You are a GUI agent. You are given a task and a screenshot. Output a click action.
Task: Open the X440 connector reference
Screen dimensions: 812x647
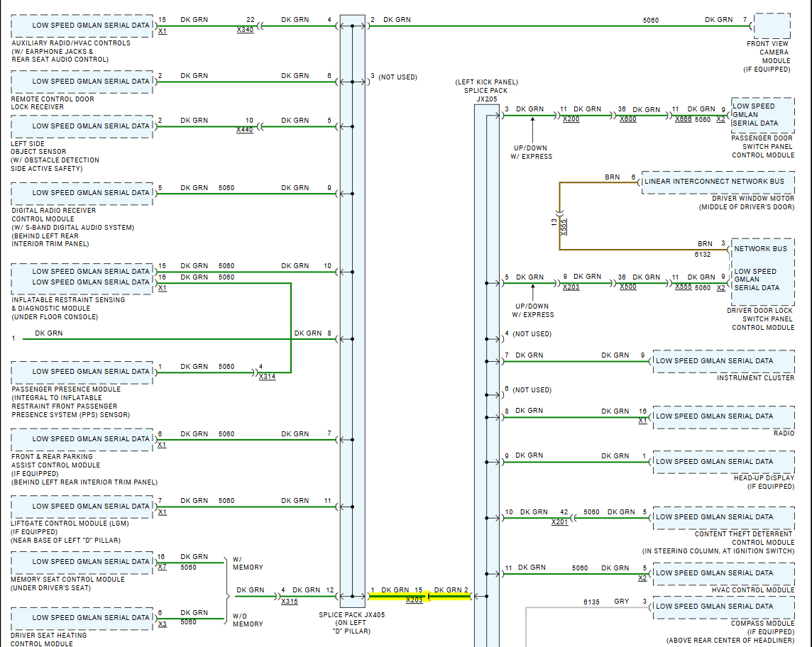[244, 130]
